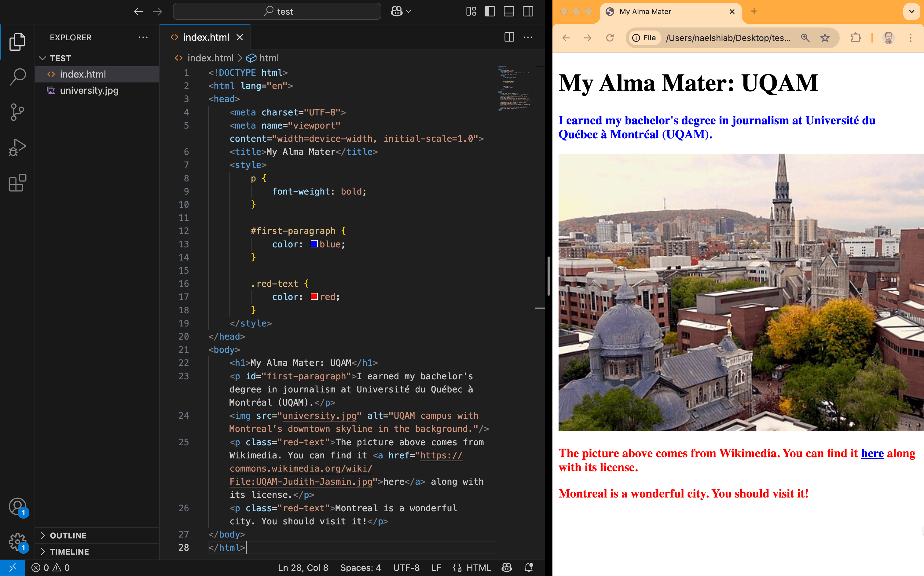Select university.jpg in Explorer tree
Image resolution: width=924 pixels, height=576 pixels.
(x=97, y=91)
